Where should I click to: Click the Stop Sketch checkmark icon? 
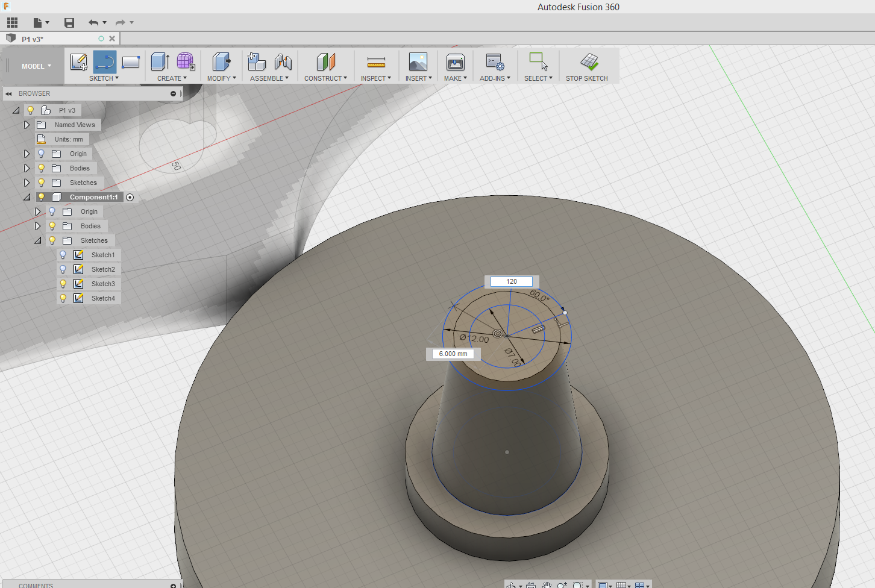coord(589,61)
